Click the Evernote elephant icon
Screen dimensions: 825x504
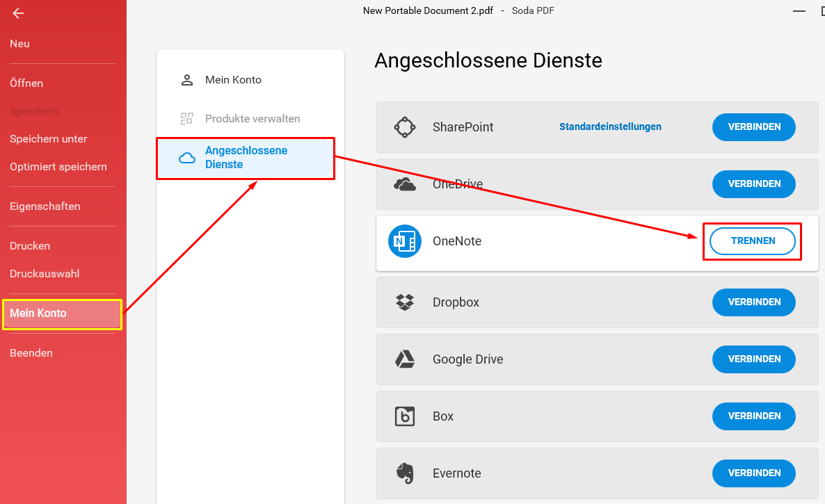[405, 473]
